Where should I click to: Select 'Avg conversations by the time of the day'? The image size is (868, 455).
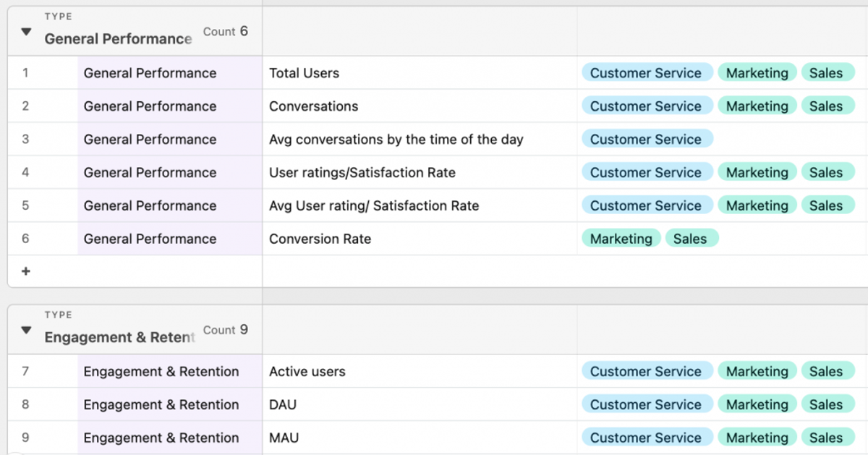[x=420, y=140]
